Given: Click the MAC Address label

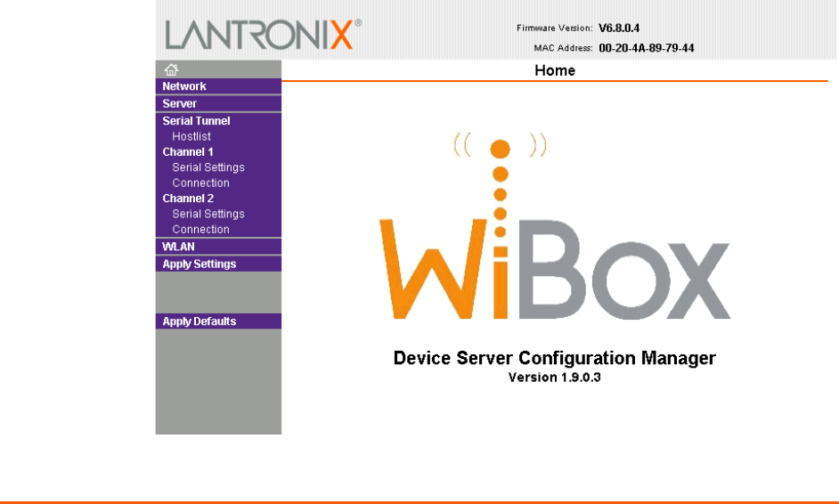Looking at the screenshot, I should [x=563, y=48].
